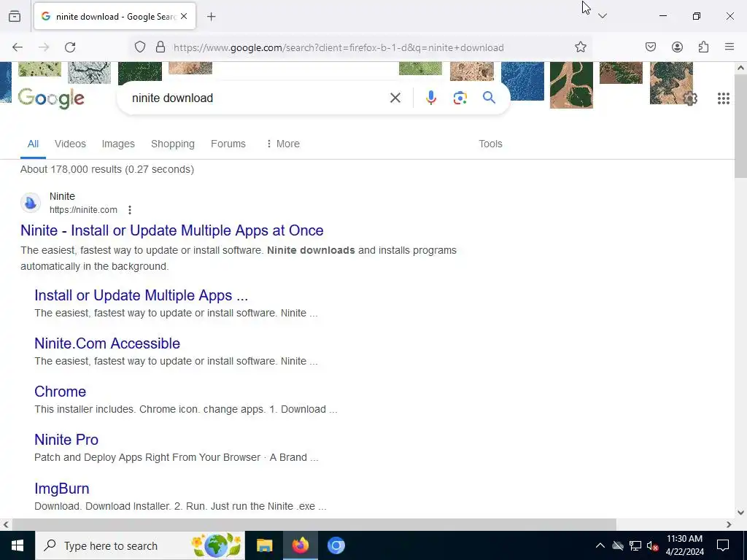747x560 pixels.
Task: Switch to Images results tab
Action: (x=118, y=144)
